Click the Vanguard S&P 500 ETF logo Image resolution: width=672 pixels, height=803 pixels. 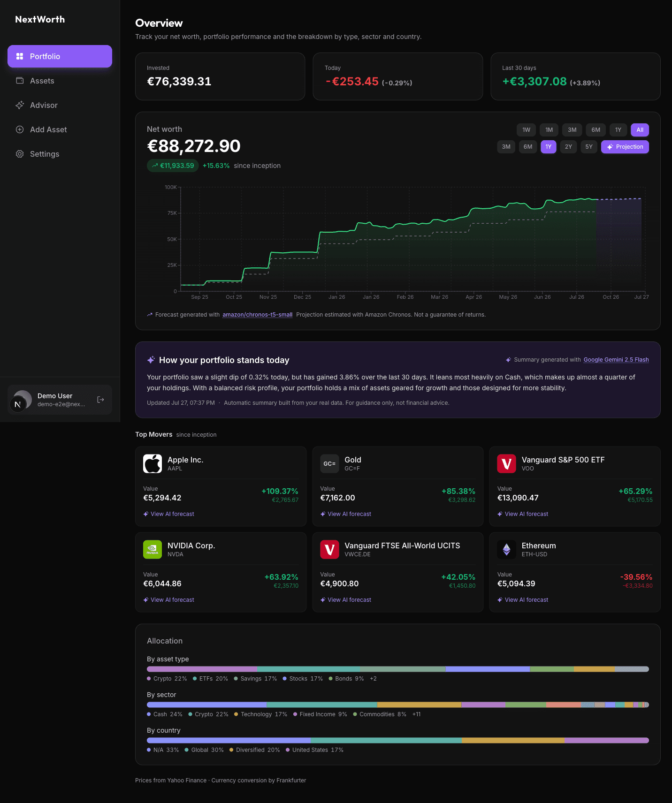pos(506,463)
